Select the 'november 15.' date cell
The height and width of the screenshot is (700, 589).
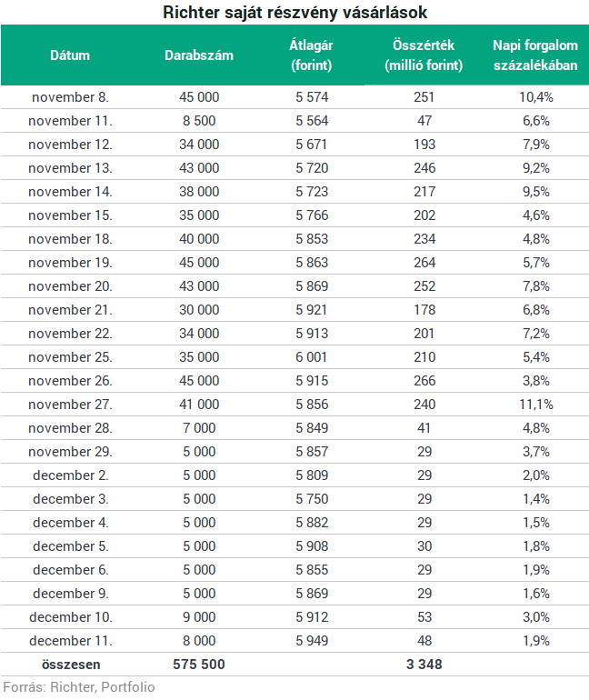click(x=71, y=215)
